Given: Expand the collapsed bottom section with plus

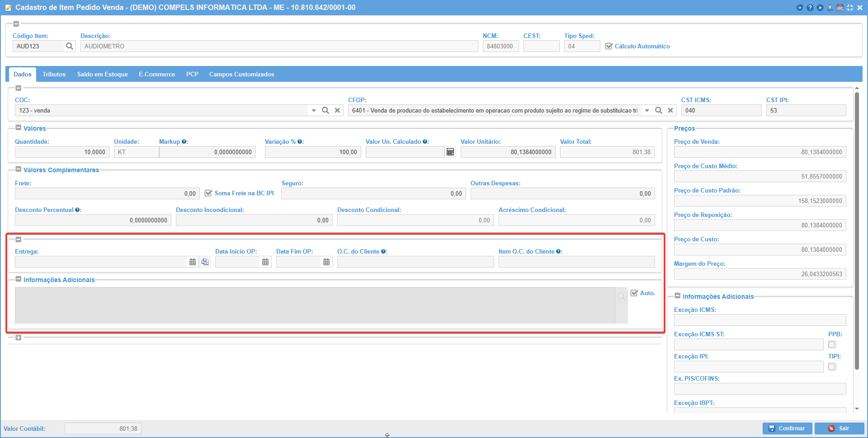Looking at the screenshot, I should coord(19,338).
